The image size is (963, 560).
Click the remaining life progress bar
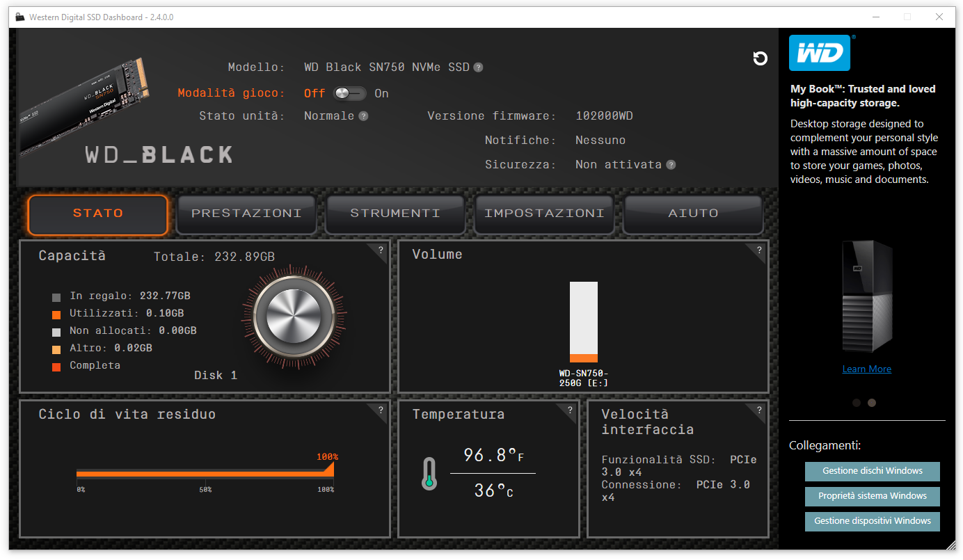(205, 473)
